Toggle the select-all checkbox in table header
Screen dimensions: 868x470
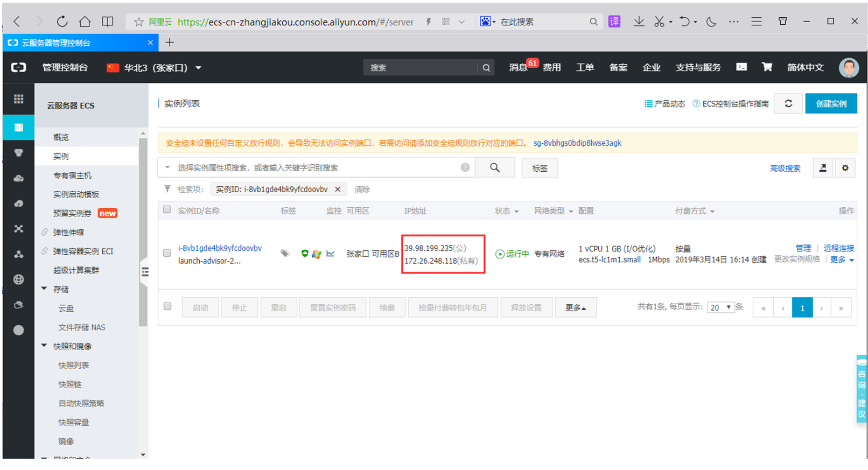tap(167, 210)
